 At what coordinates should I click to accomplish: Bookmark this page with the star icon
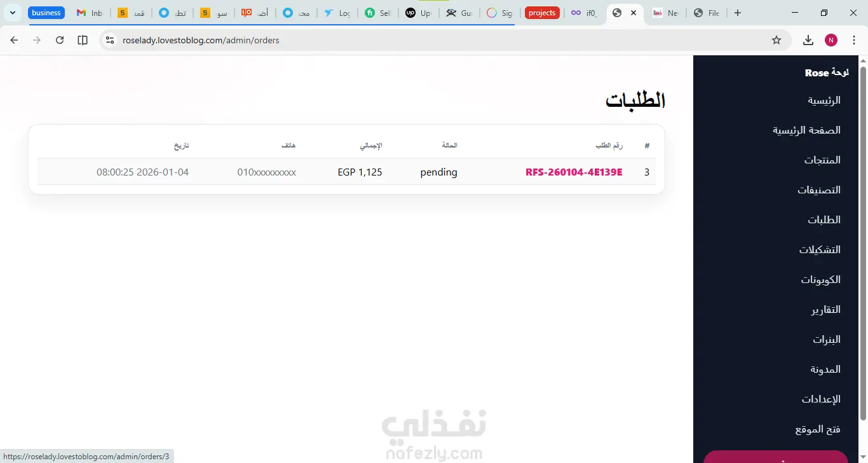pyautogui.click(x=776, y=40)
